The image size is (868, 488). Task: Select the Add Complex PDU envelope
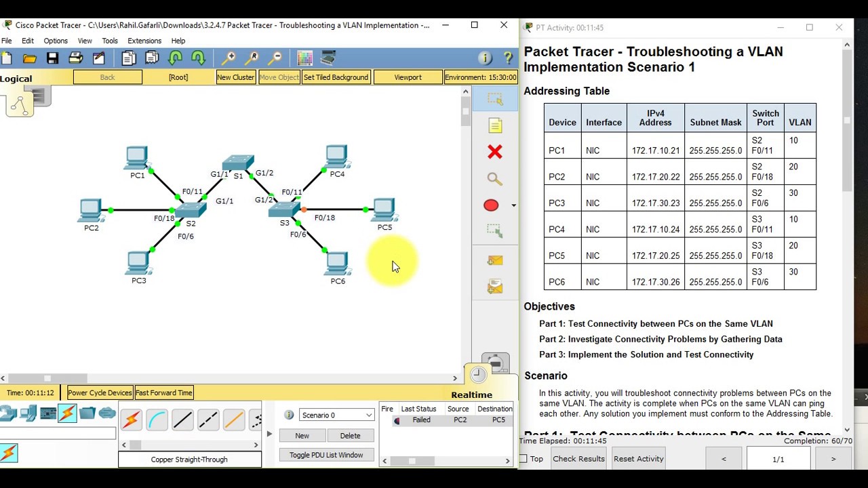[495, 287]
